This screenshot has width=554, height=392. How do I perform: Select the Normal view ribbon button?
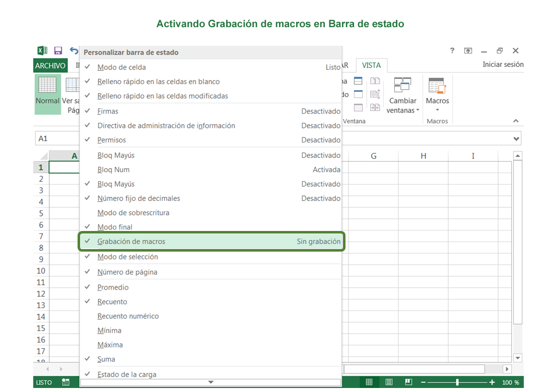point(48,94)
